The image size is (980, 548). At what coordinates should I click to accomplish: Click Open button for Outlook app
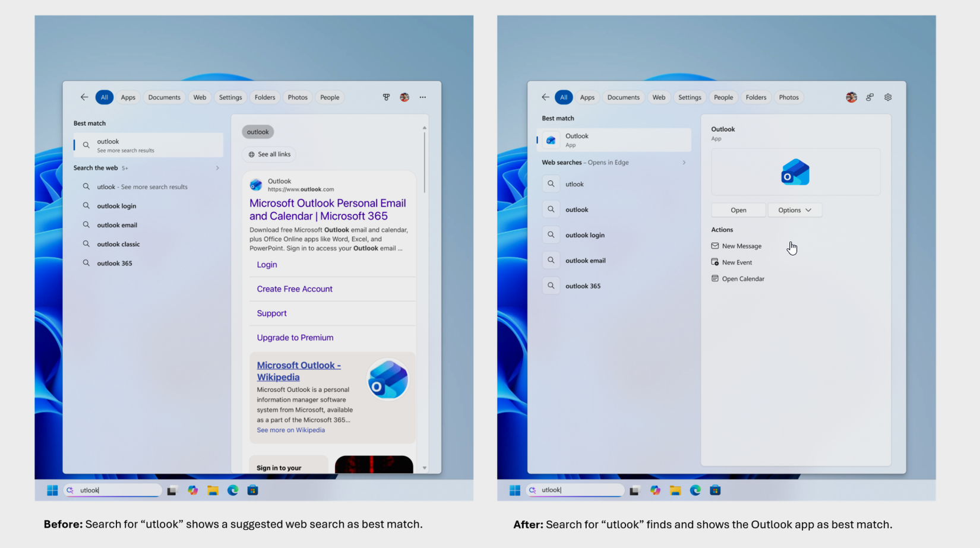coord(738,210)
